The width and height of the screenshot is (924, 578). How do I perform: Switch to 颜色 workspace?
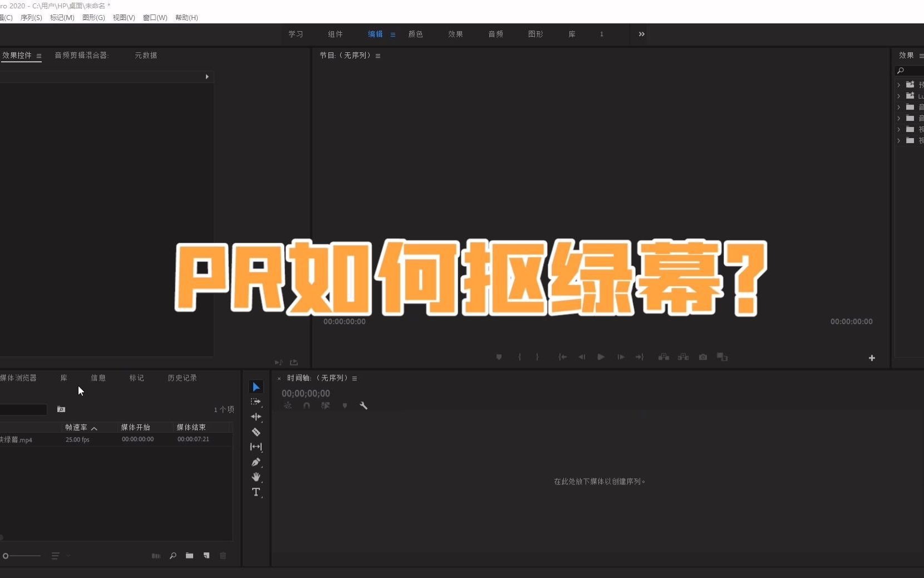point(415,34)
